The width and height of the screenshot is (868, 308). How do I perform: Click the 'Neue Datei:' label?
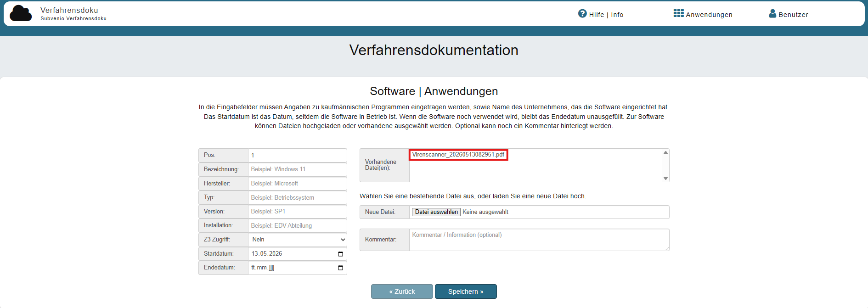point(380,212)
